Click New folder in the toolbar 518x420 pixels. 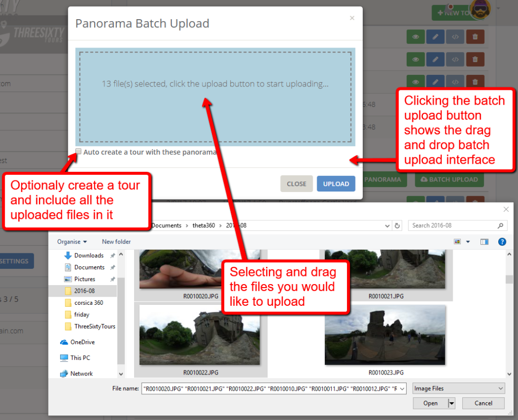point(116,242)
